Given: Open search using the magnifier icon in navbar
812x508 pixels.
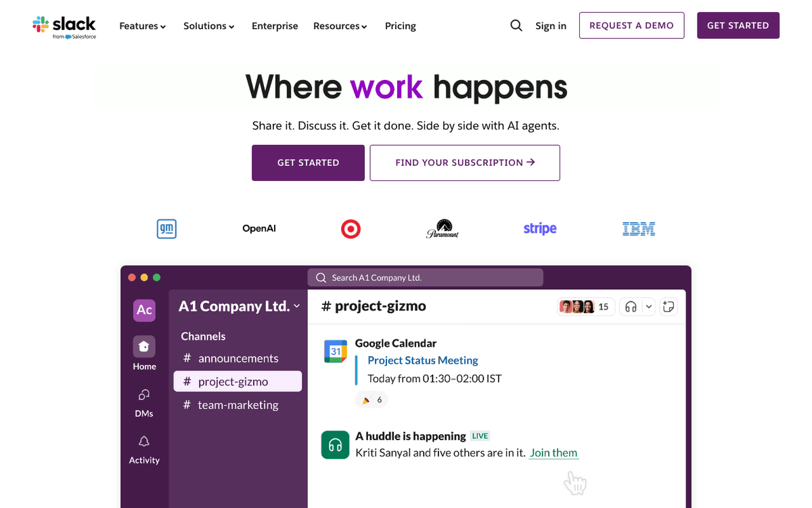Looking at the screenshot, I should tap(516, 25).
